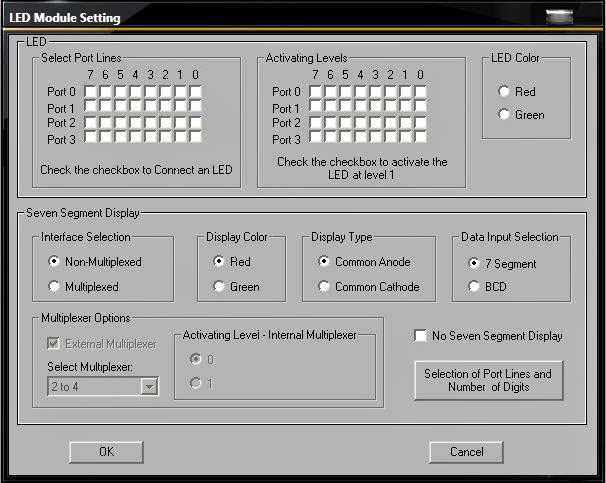Check Port 3 bit 4 in Select Port Lines
The width and height of the screenshot is (606, 483).
click(x=135, y=137)
